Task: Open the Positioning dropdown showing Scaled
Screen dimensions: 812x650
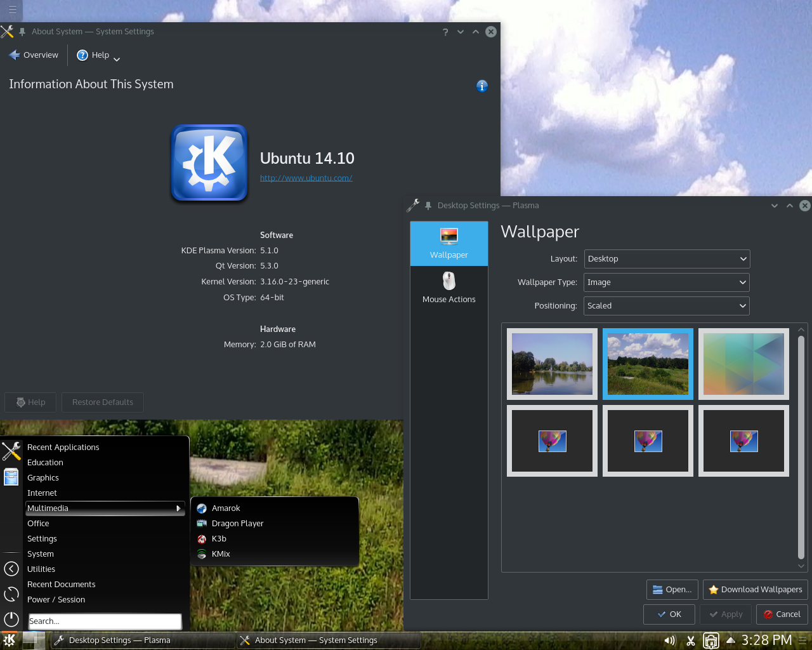Action: [x=667, y=306]
